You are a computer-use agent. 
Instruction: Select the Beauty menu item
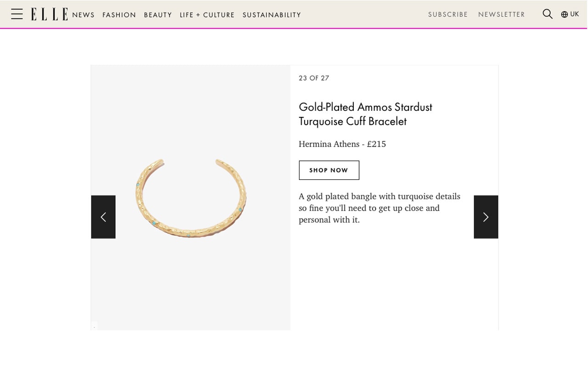[158, 15]
